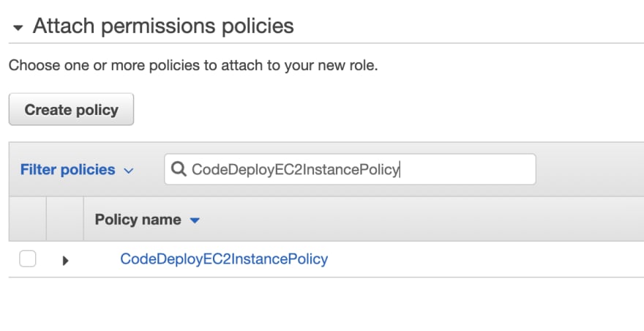The image size is (644, 331).
Task: Sort by the Policy name column arrow
Action: (195, 220)
